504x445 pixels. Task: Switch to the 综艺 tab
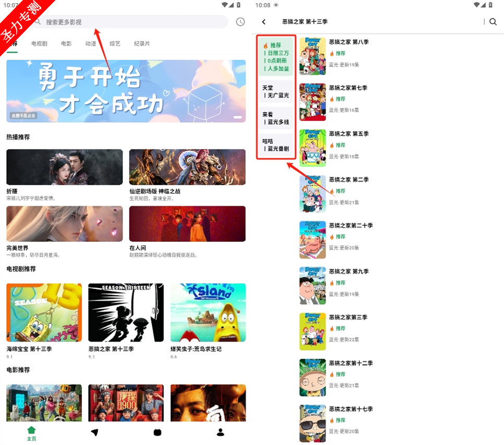tap(115, 43)
